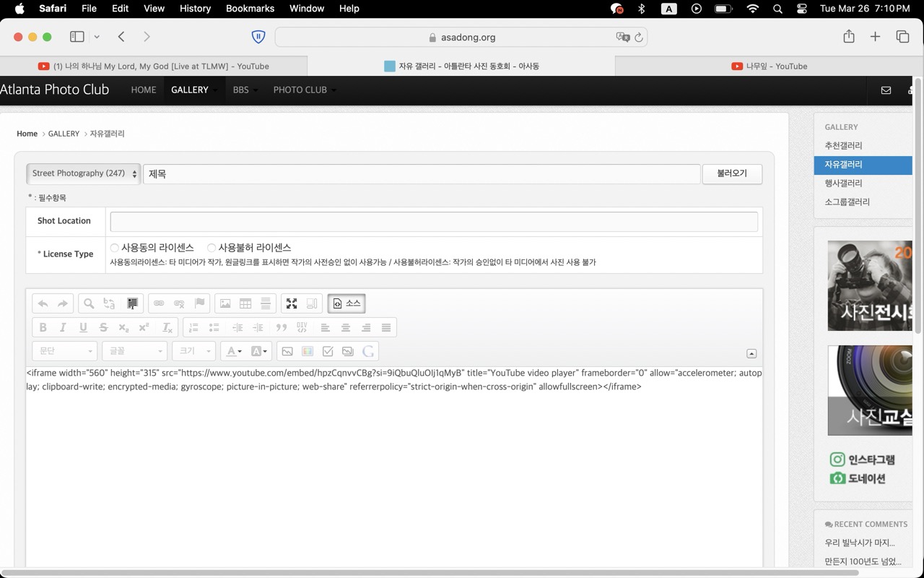Select the 사용불허 라이센스 radio button
The height and width of the screenshot is (578, 924).
click(x=212, y=248)
